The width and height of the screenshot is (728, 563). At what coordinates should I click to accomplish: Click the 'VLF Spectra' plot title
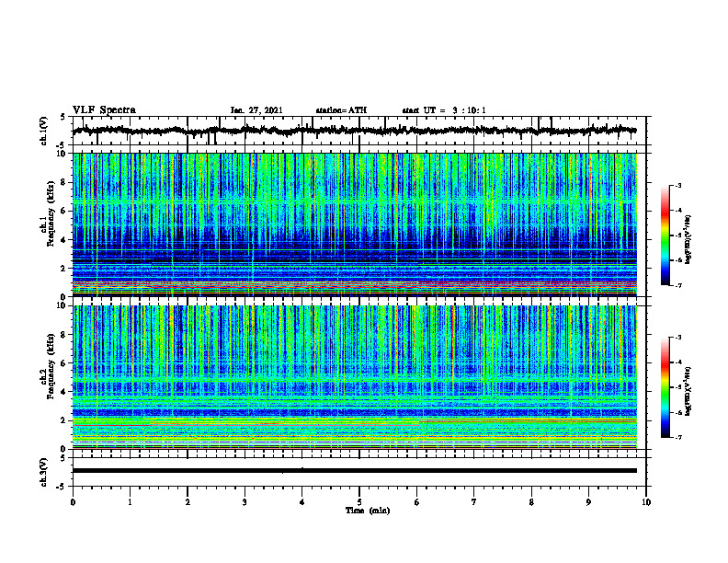pos(104,110)
